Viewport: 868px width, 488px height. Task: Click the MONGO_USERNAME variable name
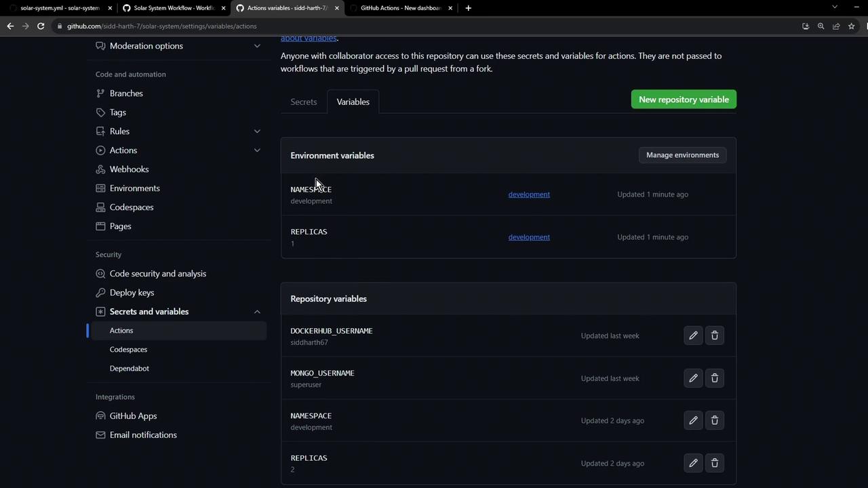point(322,373)
